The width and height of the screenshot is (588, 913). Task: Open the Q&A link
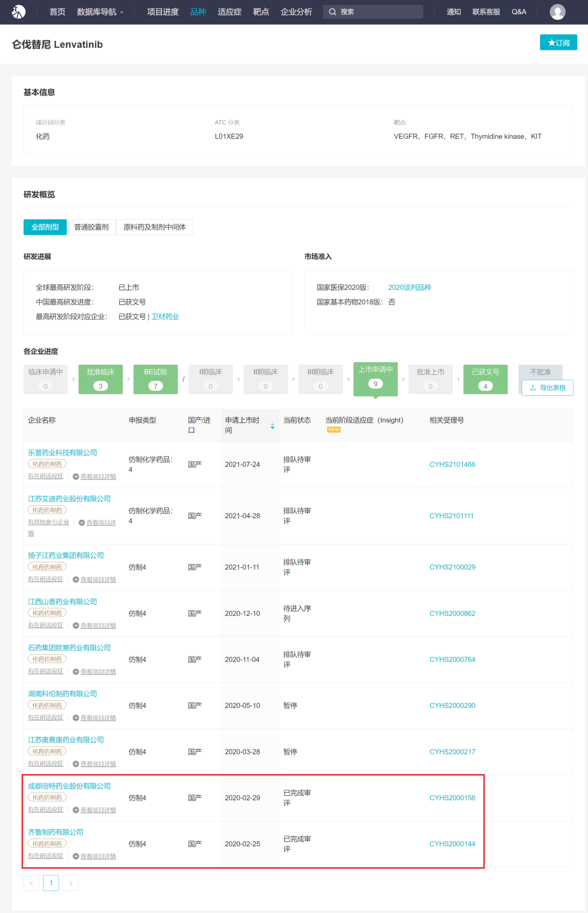click(x=519, y=11)
